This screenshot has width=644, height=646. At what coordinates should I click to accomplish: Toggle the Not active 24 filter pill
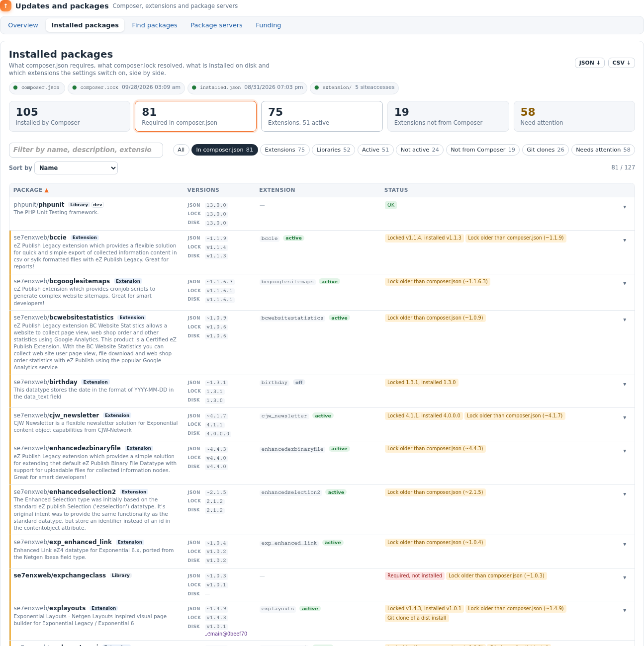(x=420, y=150)
